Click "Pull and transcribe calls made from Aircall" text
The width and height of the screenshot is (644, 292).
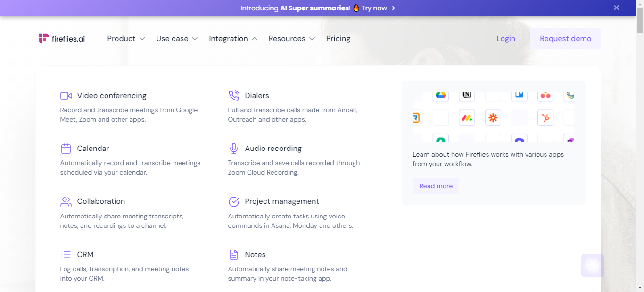click(x=292, y=115)
